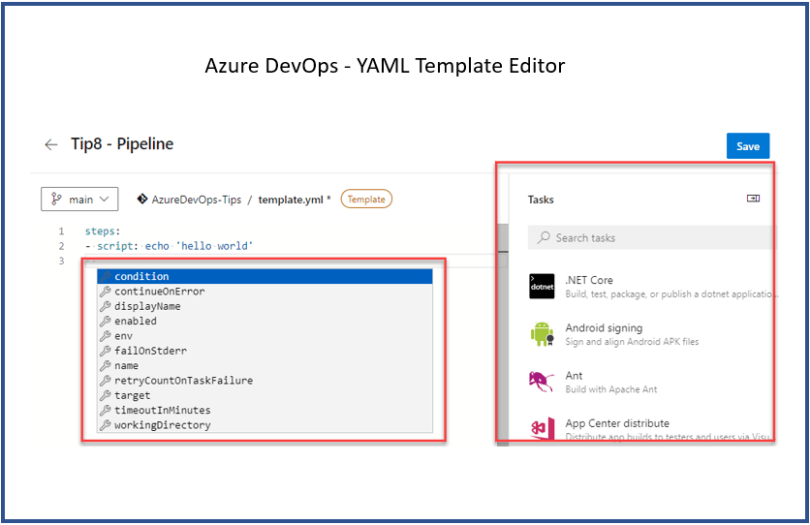Click the Tasks panel heading

tap(540, 199)
